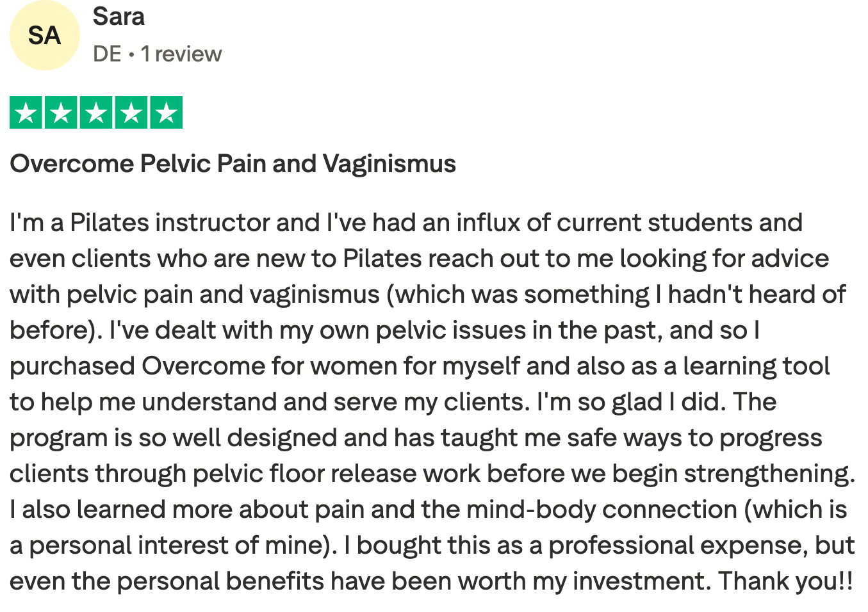
Task: Click the words 'hadn't heard of'
Action: (757, 294)
